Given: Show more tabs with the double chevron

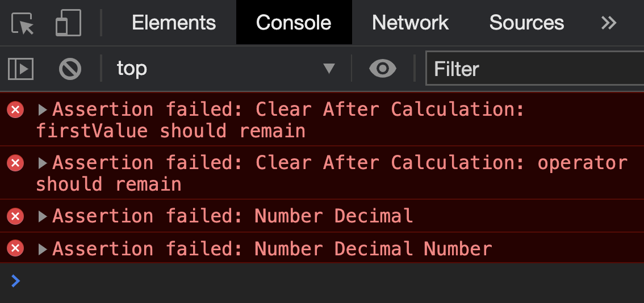Looking at the screenshot, I should 609,23.
